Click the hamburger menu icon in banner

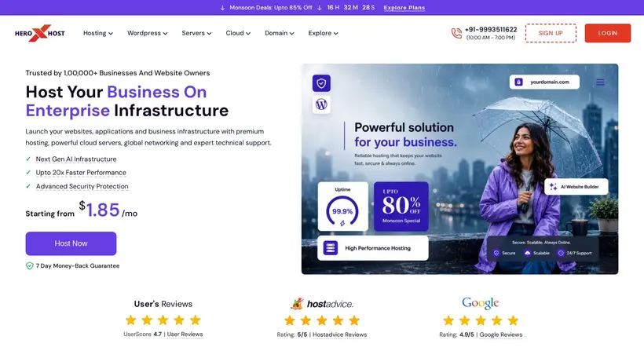point(600,82)
